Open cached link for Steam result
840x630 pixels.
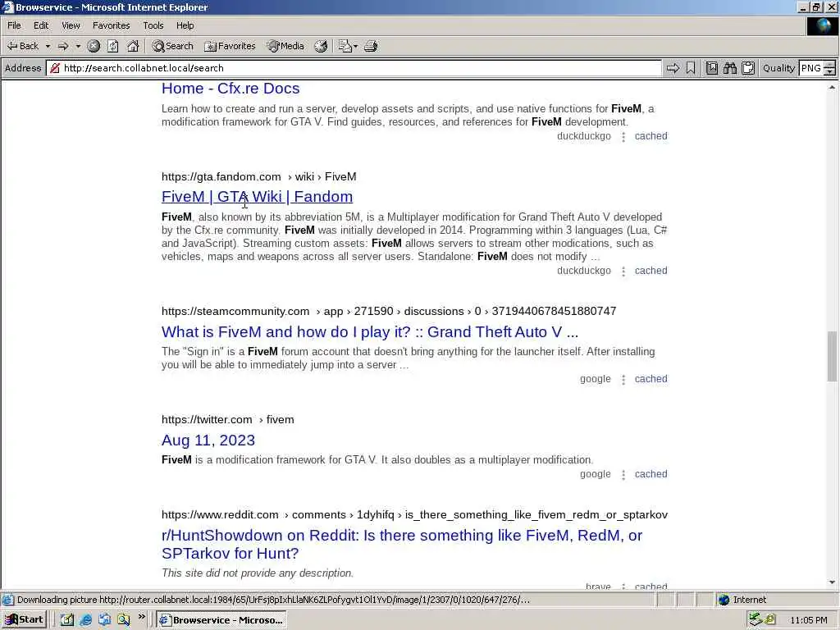click(x=651, y=379)
